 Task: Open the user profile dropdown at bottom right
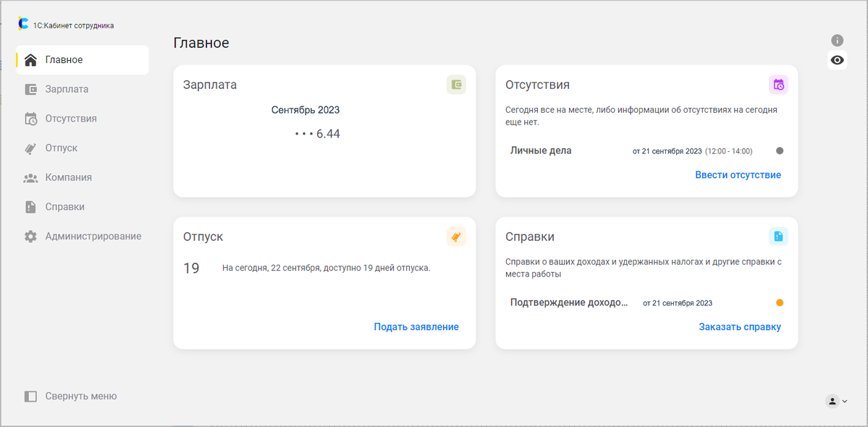[836, 401]
